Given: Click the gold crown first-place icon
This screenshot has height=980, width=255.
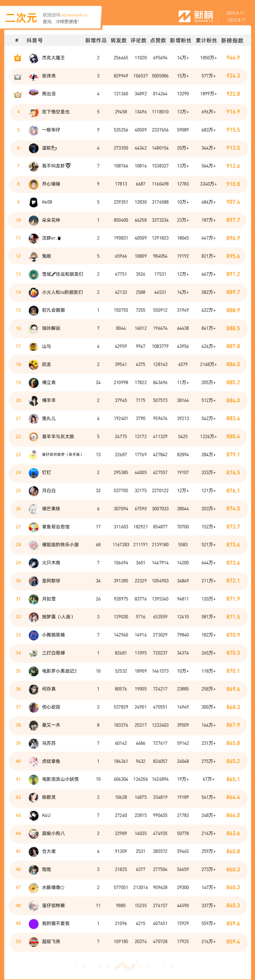Looking at the screenshot, I should coord(17,58).
